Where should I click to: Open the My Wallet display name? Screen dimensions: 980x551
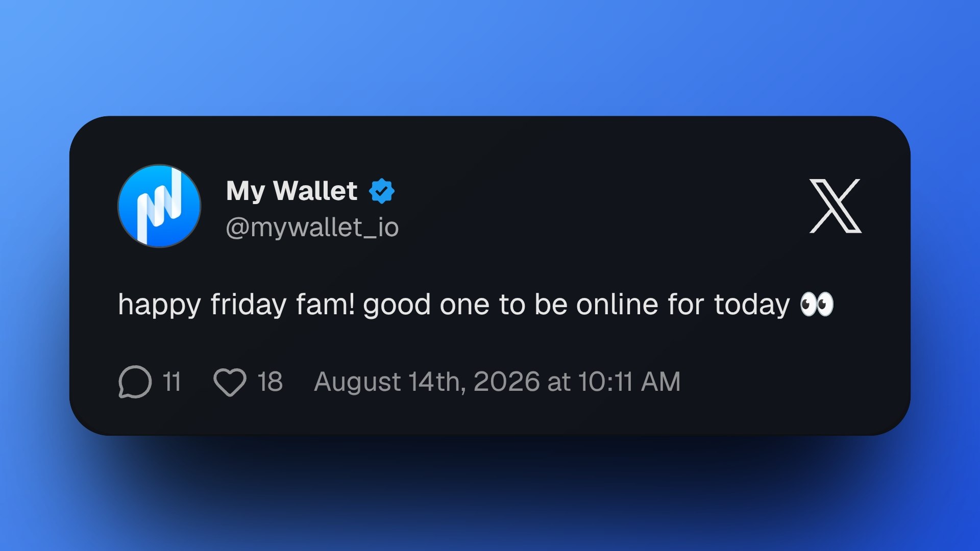click(291, 191)
